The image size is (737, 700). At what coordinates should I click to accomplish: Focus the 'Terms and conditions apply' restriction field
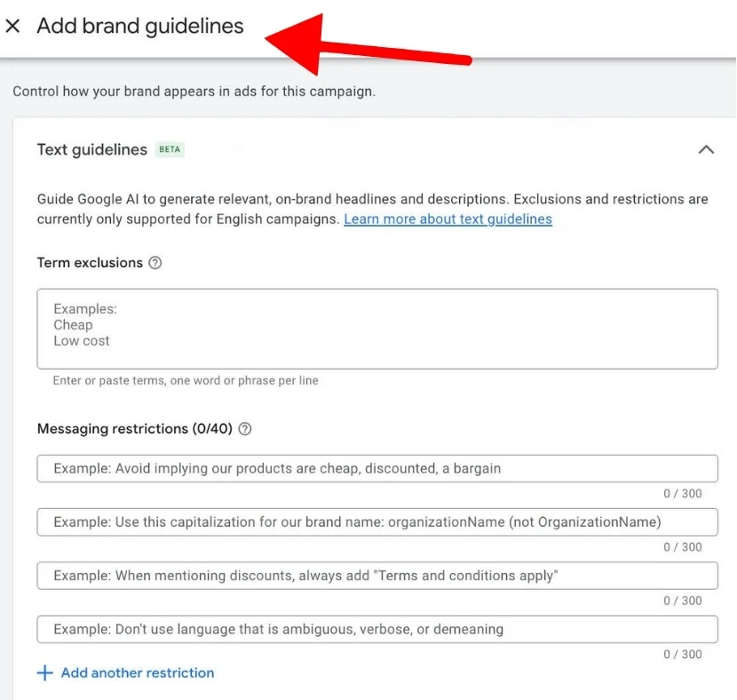(376, 576)
